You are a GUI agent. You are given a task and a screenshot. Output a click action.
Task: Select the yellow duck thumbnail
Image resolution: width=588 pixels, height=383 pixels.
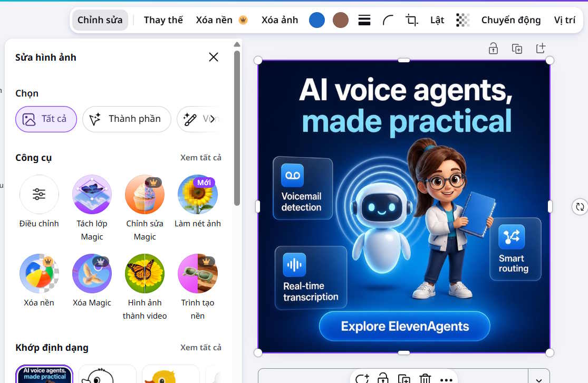[171, 374]
